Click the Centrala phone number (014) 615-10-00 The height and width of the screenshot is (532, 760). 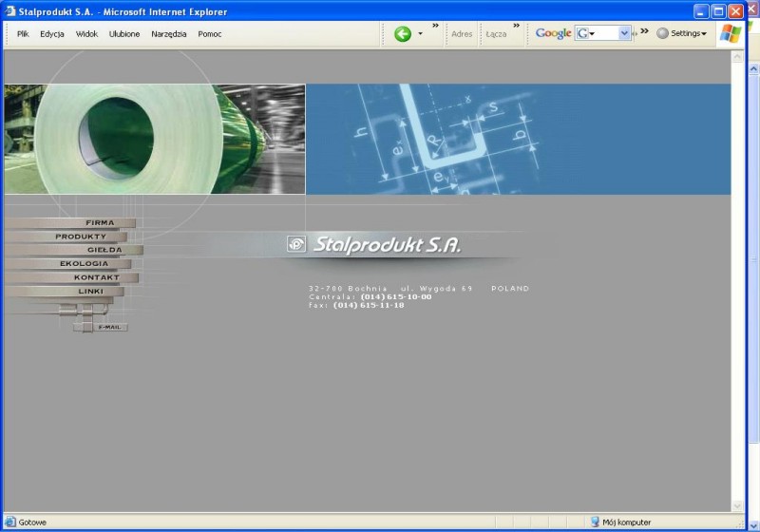(396, 296)
